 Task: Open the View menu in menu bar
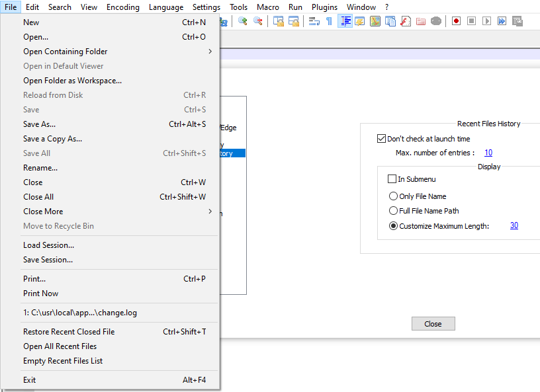pos(89,7)
